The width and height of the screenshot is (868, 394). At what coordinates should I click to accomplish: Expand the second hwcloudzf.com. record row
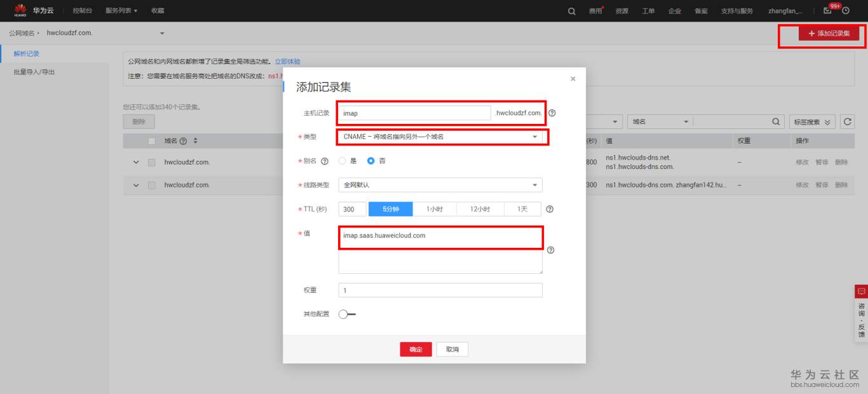pos(136,186)
